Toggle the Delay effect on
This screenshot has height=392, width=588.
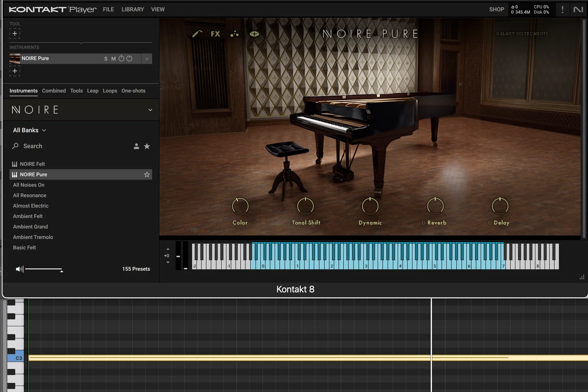point(490,223)
